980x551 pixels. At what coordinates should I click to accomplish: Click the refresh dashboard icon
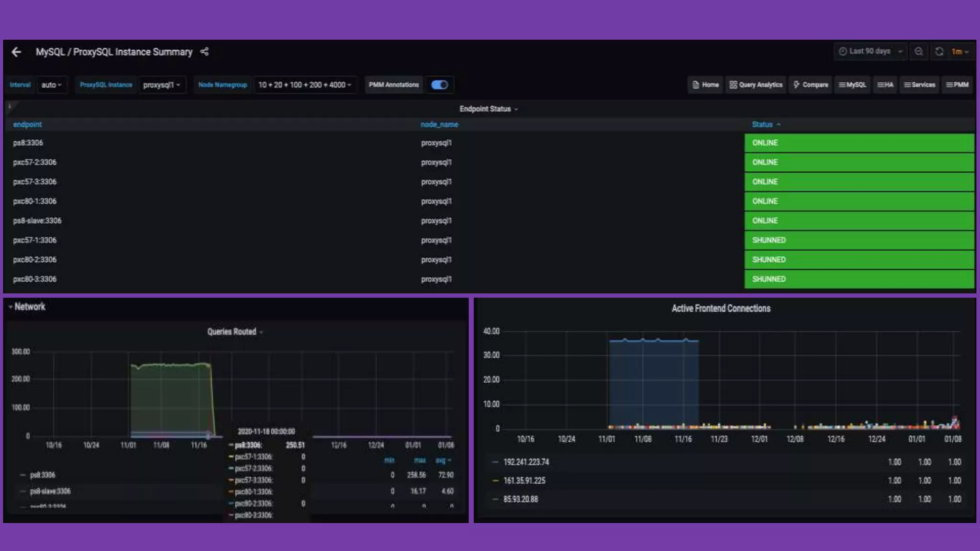tap(939, 52)
